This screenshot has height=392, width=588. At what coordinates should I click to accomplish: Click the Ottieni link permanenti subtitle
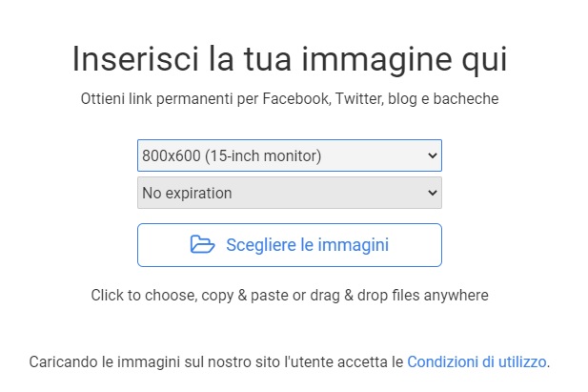coord(290,99)
